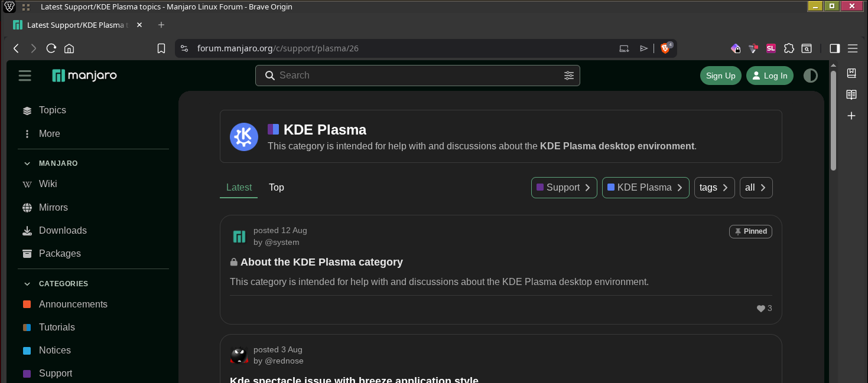Reload the page
The image size is (868, 383).
click(51, 48)
